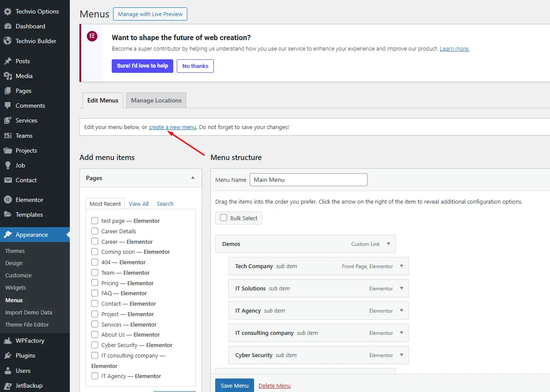This screenshot has height=392, width=550.
Task: Open Widgets under Appearance
Action: (16, 287)
